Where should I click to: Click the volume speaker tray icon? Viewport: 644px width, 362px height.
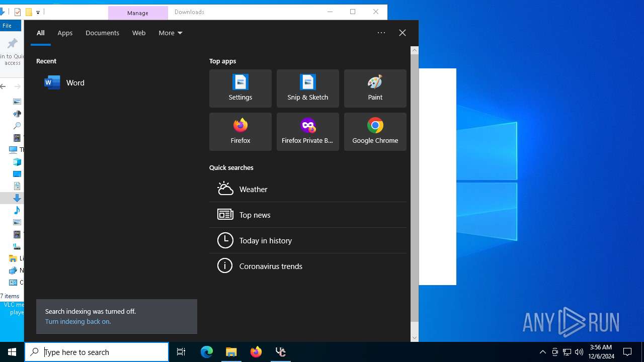(x=579, y=352)
